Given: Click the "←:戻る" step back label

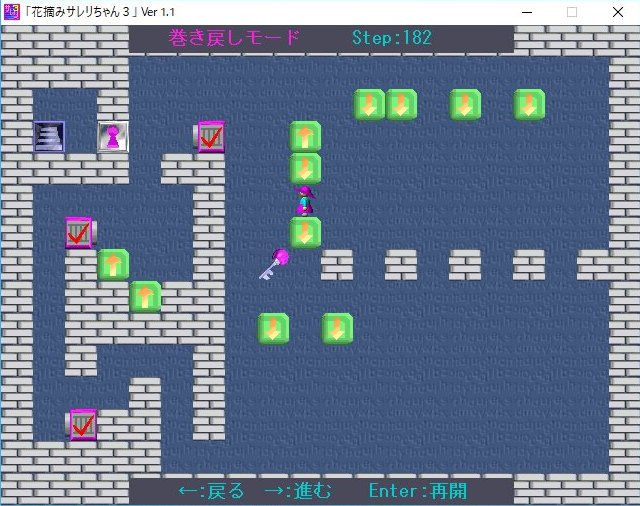Looking at the screenshot, I should click(x=211, y=491).
